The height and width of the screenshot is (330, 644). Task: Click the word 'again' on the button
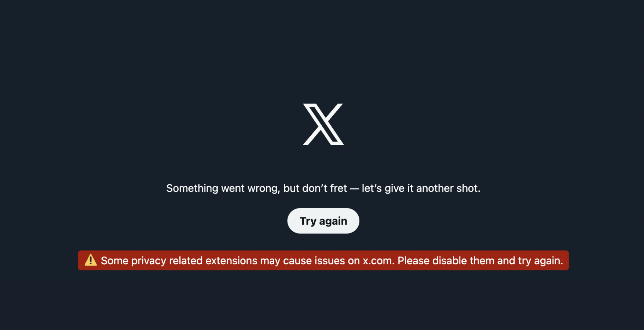[333, 221]
